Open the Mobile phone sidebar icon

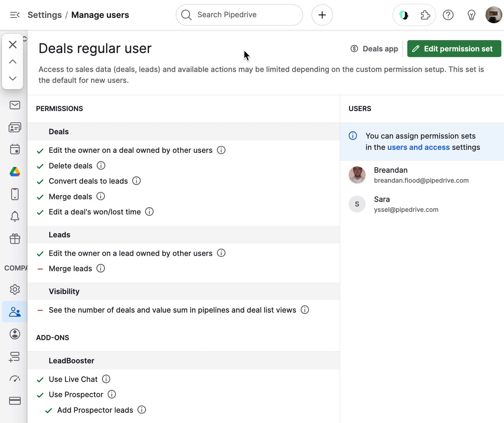click(15, 194)
